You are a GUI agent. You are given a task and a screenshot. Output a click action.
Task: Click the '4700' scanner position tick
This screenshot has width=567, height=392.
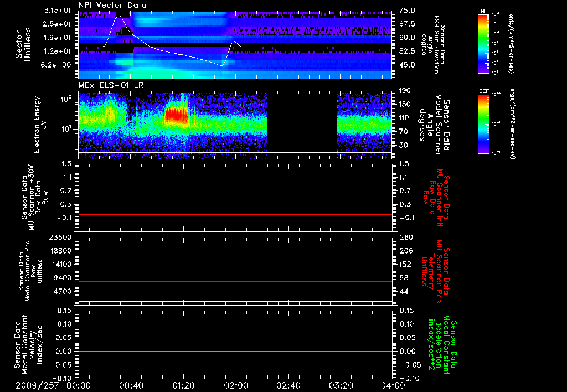[63, 291]
